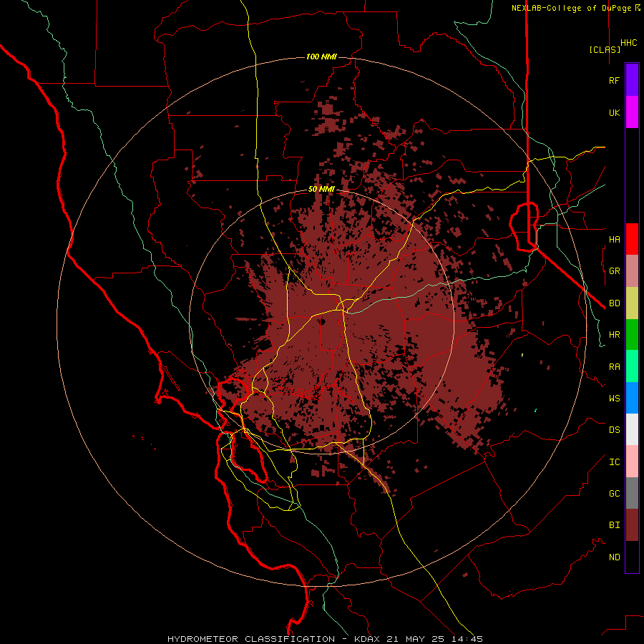Click the UK magenta legend swatch

tap(632, 112)
